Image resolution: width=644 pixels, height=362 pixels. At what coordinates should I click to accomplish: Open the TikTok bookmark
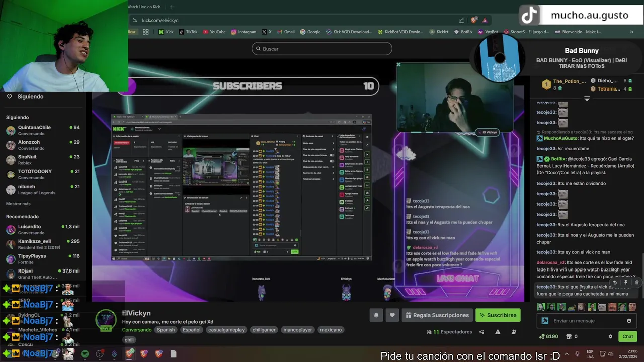[188, 32]
